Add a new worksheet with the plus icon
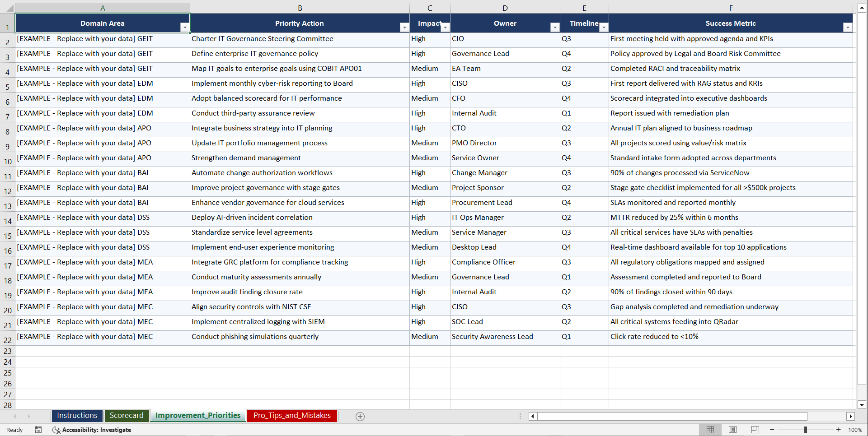 [360, 416]
